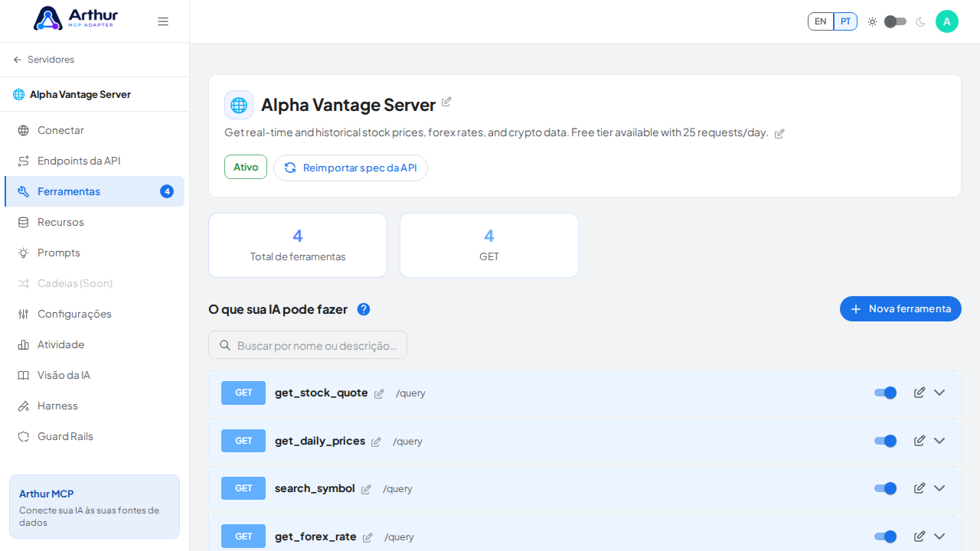Click the moon dark-mode icon
The image size is (980, 551).
(920, 21)
